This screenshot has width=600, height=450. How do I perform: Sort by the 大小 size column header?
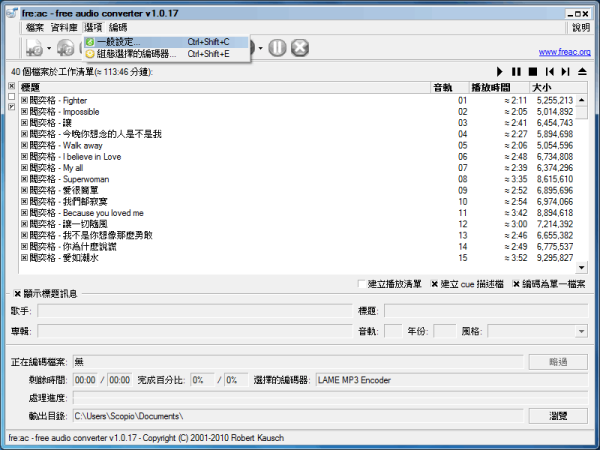(559, 88)
